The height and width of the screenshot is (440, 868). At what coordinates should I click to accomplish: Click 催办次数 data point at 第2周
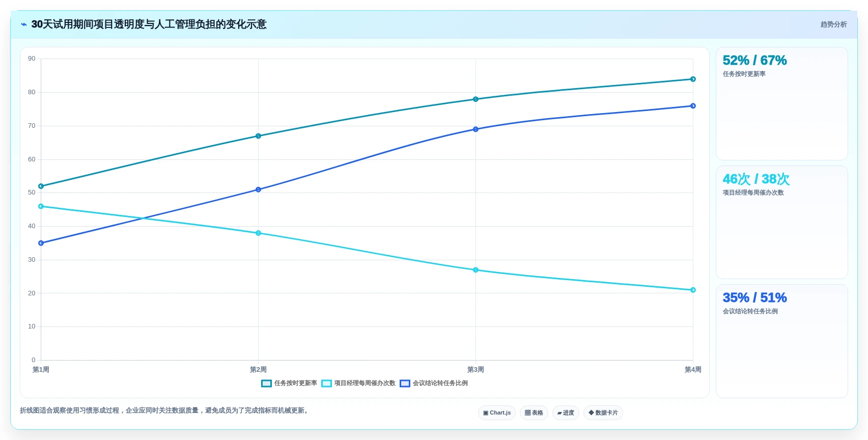pyautogui.click(x=258, y=233)
